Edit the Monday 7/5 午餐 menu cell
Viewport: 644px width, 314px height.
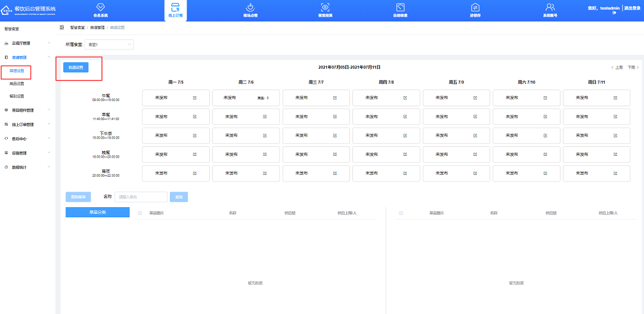tap(194, 98)
